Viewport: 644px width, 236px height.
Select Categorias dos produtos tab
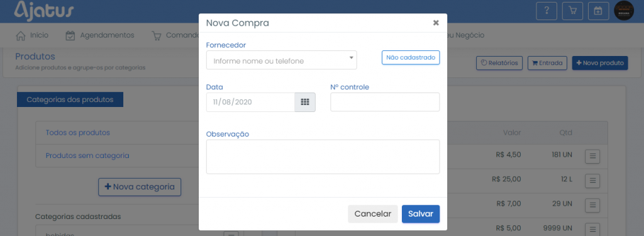click(x=70, y=99)
